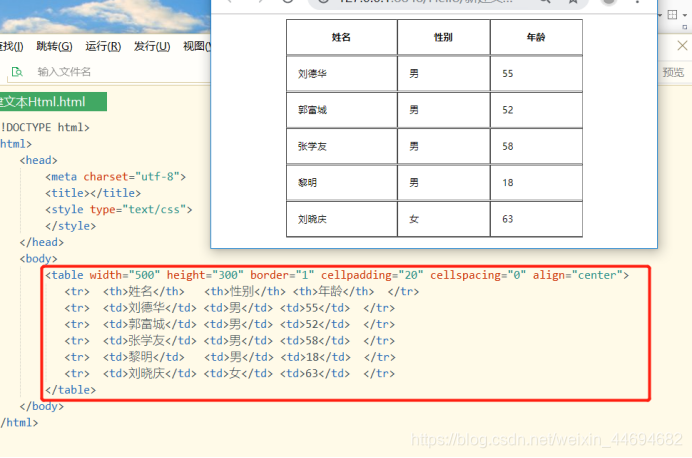Click the <body> opening tag line
The height and width of the screenshot is (458, 692).
coord(38,259)
